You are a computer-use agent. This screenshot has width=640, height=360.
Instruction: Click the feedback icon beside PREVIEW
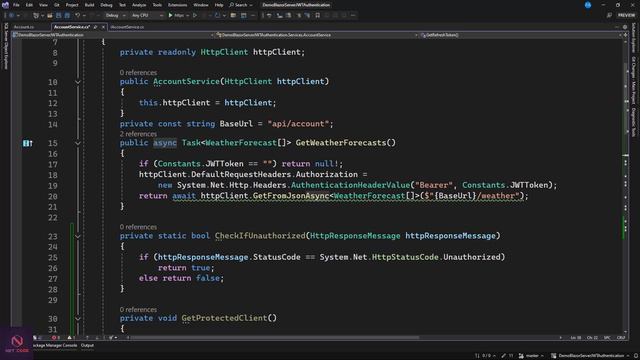click(609, 16)
